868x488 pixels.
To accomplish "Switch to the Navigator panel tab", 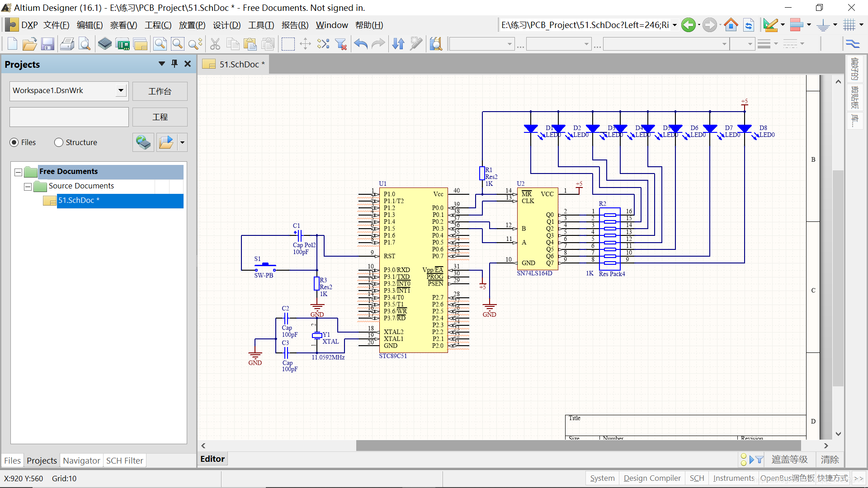I will pyautogui.click(x=81, y=460).
